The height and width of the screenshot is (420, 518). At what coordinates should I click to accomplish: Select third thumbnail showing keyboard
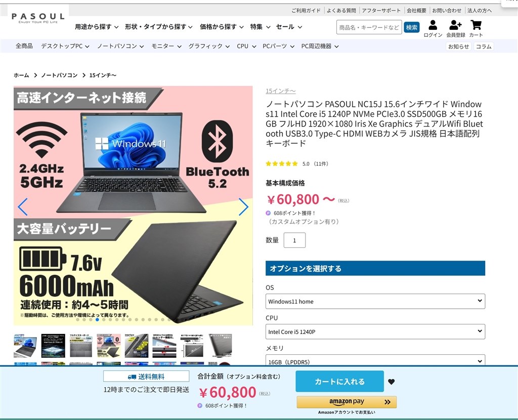81,346
